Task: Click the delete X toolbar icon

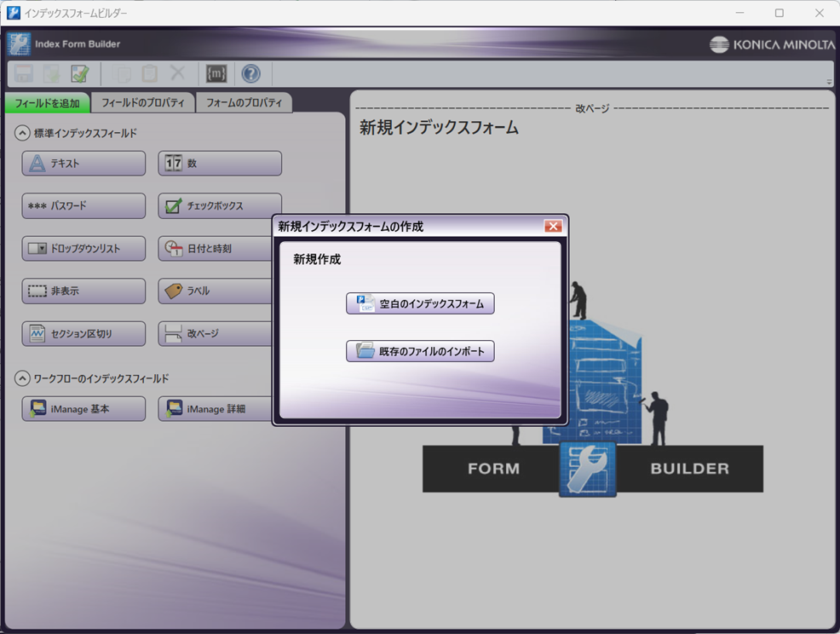Action: click(177, 74)
